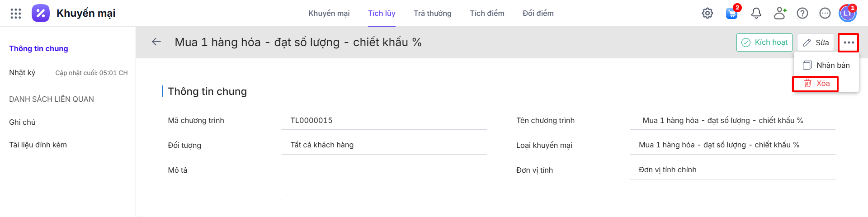The image size is (868, 217).
Task: Switch to the Trả thưởng tab
Action: (432, 13)
